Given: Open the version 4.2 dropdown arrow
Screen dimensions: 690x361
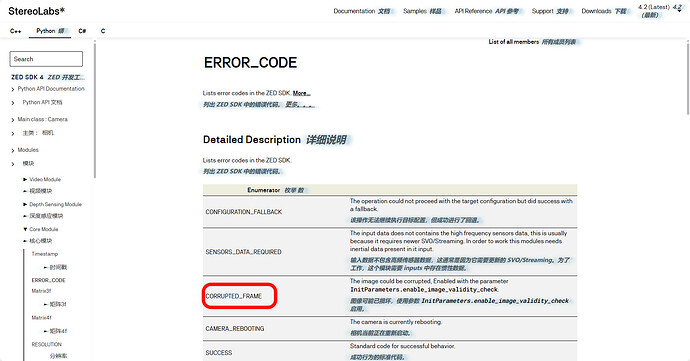Looking at the screenshot, I should 679,11.
